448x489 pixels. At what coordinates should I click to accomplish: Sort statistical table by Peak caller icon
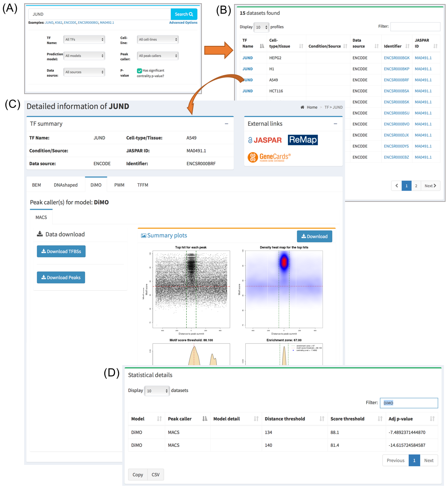(x=205, y=419)
